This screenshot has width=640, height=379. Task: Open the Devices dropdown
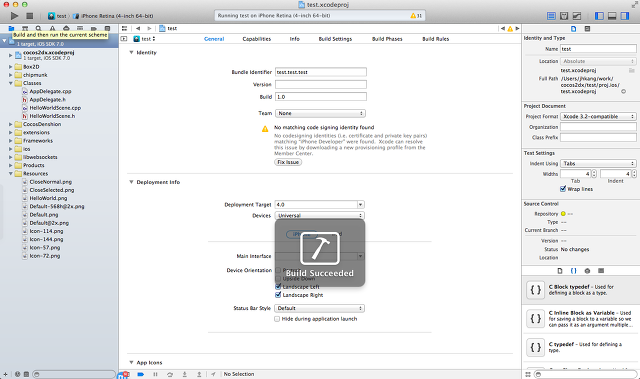tap(320, 215)
